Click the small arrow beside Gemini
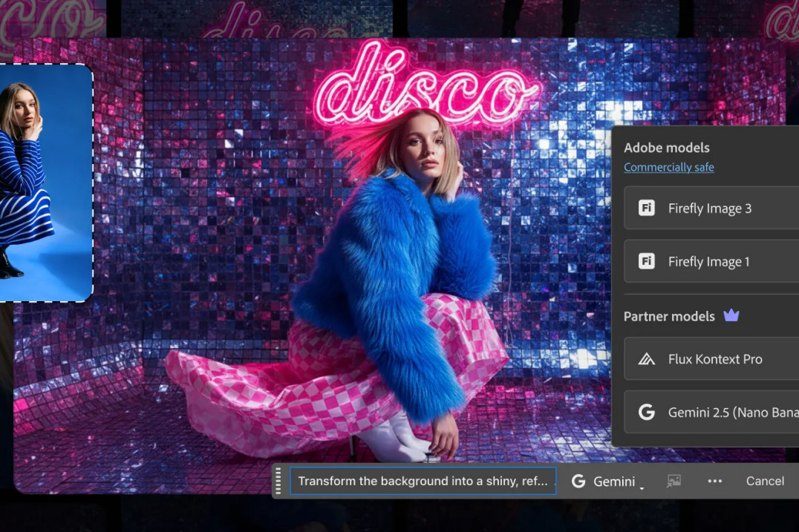799x532 pixels. click(x=642, y=487)
